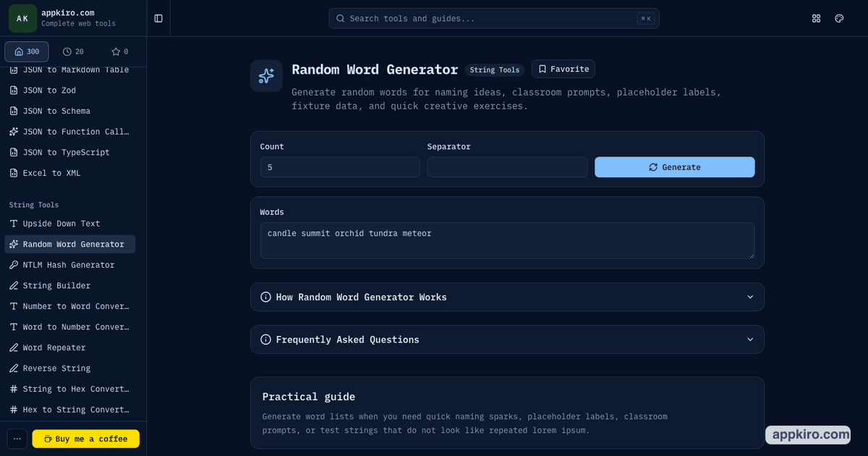Screen dimensions: 868x456
Task: Click the String Tools sidebar section heading
Action: pos(34,205)
